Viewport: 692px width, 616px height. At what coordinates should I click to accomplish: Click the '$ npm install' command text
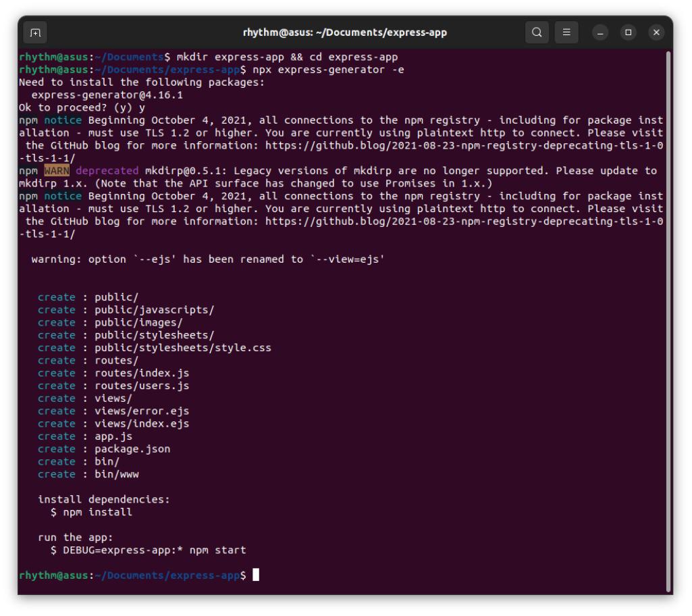click(x=92, y=512)
